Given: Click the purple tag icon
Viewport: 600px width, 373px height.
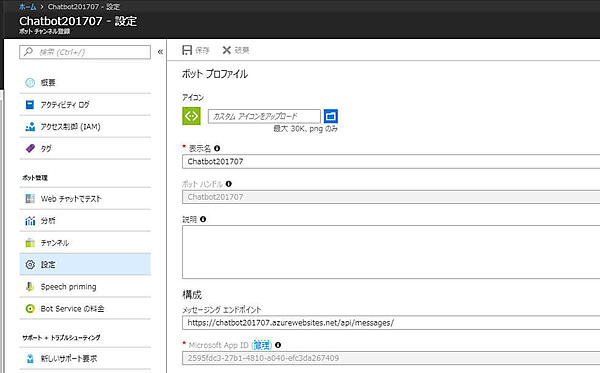Looking at the screenshot, I should coord(30,148).
